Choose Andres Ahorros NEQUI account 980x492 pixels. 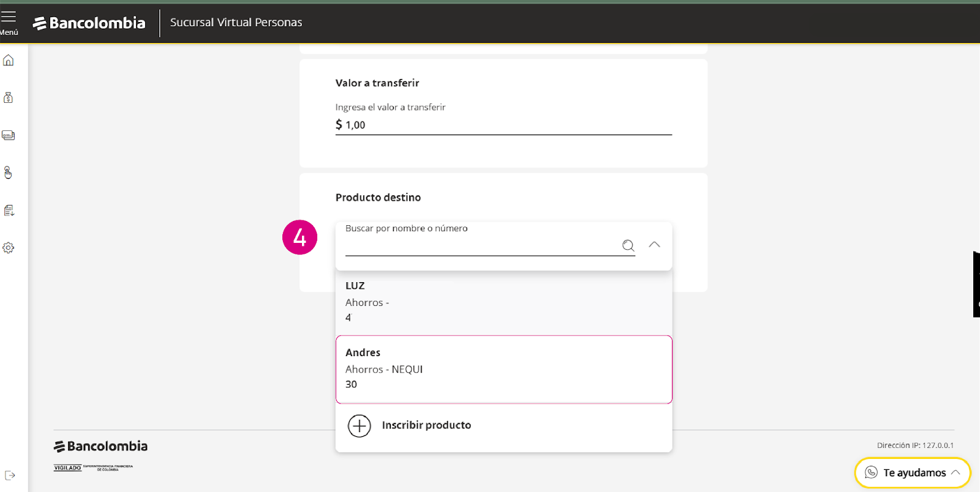503,369
